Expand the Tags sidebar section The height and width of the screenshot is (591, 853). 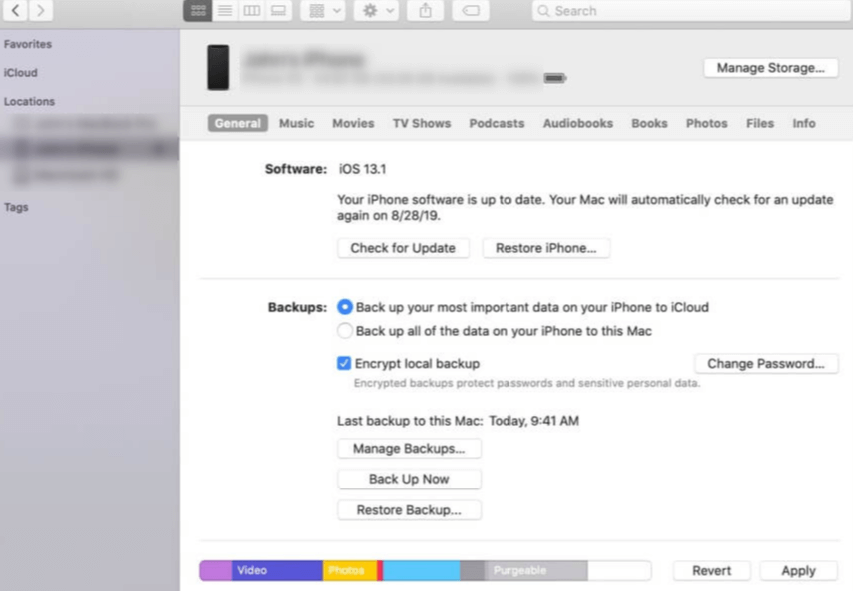[x=16, y=207]
